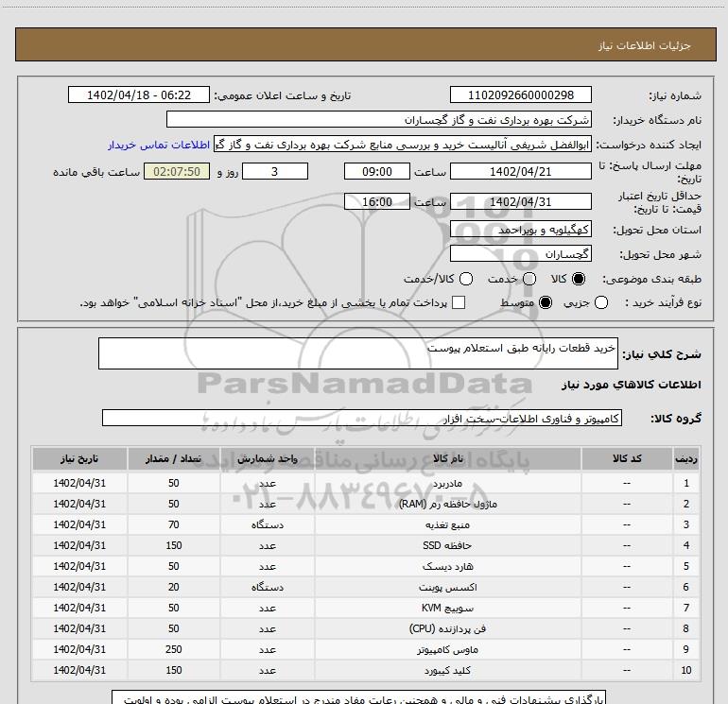Screen dimensions: 728x704
Task: Click the goods group field کامپیوتر و فناوری اطلاعات
Action: [x=362, y=418]
